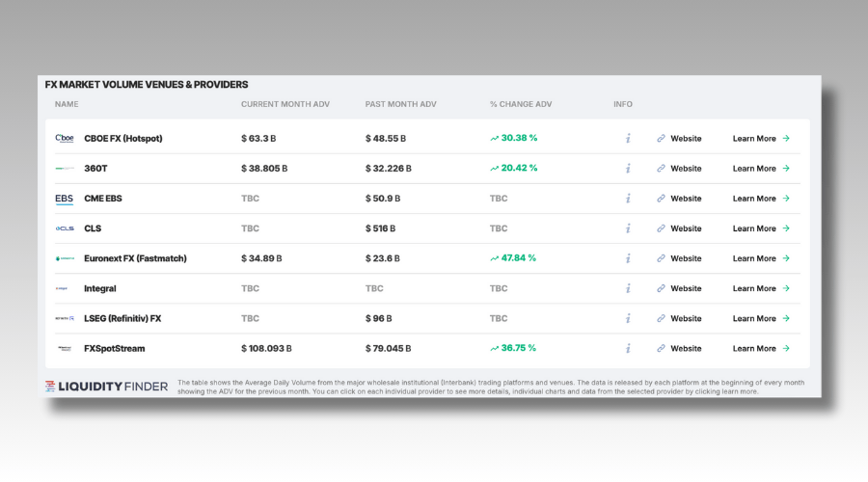Click the info icon for CBOE FX (Hotspot)
The height and width of the screenshot is (482, 868).
628,138
